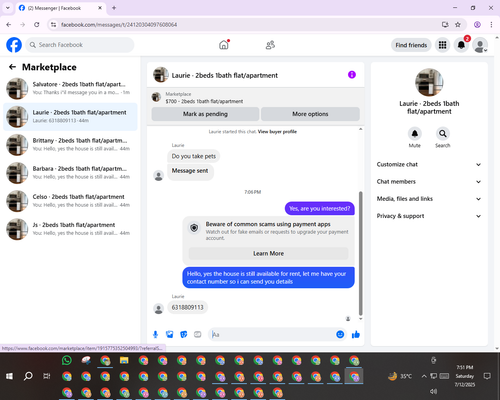Click the chat scrollbar thumb
Viewport: 500px width, 400px height.
[x=360, y=253]
